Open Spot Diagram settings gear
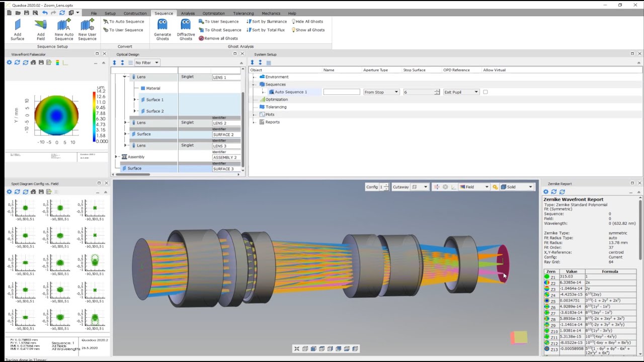The width and height of the screenshot is (644, 362). [9, 192]
